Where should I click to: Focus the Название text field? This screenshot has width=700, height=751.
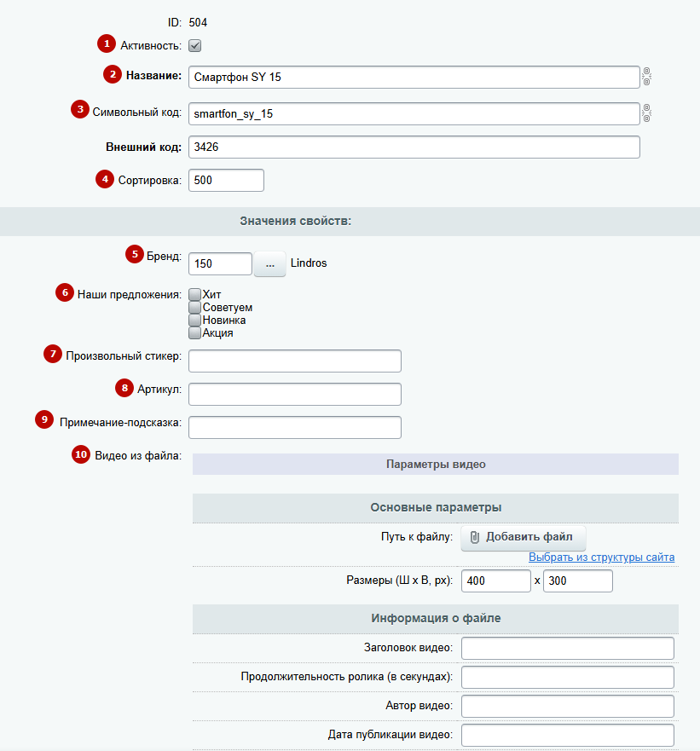414,77
